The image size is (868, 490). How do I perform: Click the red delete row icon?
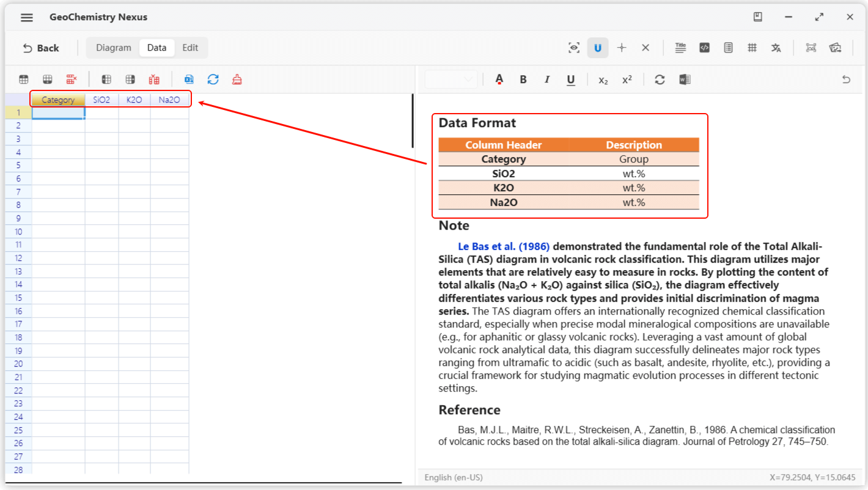[x=72, y=79]
